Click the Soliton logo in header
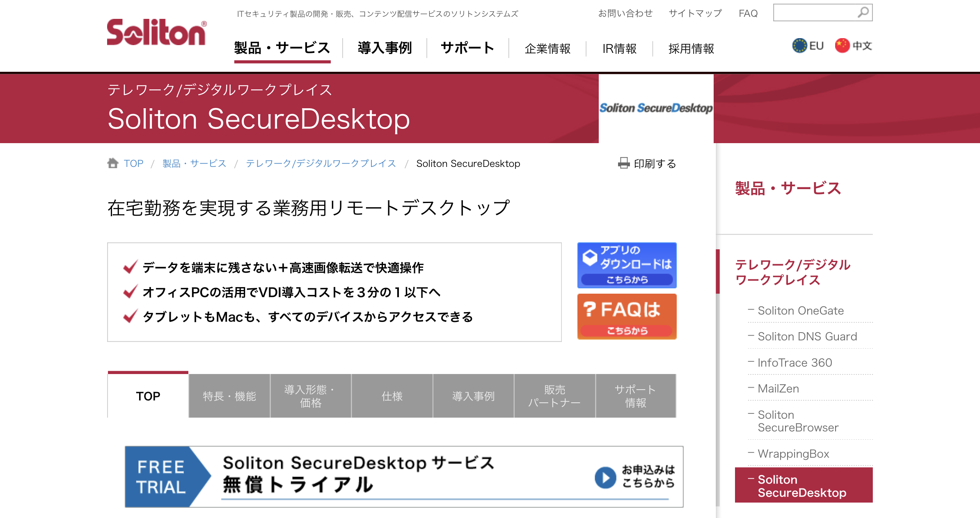The image size is (980, 518). pos(157,32)
